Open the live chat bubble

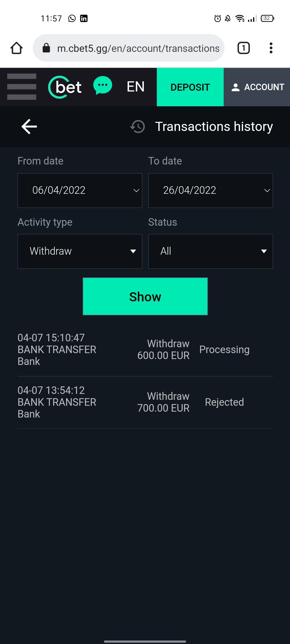(x=102, y=86)
